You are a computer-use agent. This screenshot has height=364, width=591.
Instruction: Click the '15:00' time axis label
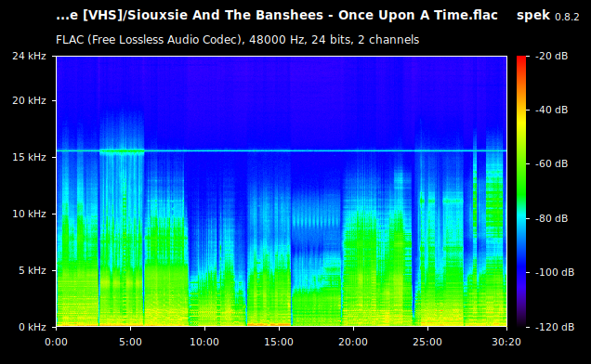click(279, 342)
